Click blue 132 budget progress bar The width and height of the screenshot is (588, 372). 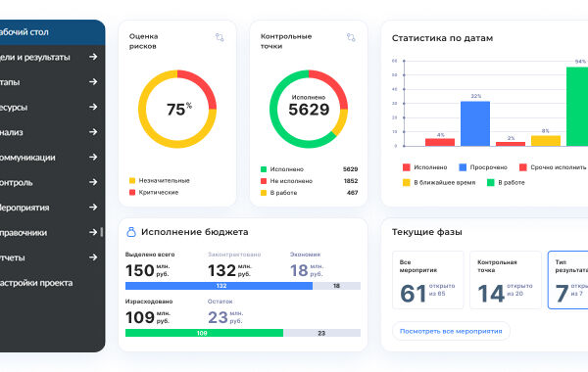(219, 286)
